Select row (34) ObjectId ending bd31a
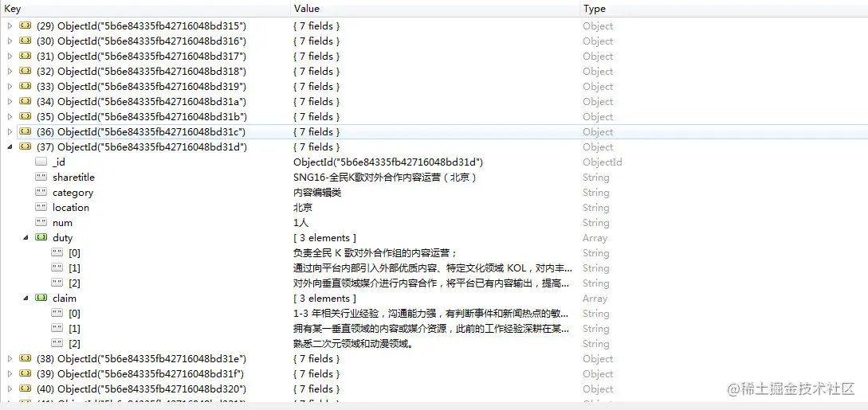Image resolution: width=868 pixels, height=410 pixels. click(141, 102)
